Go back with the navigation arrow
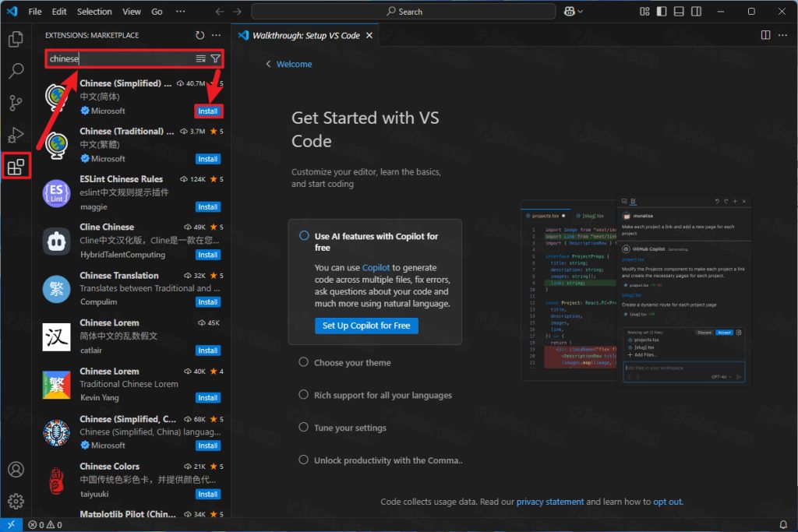Viewport: 798px width, 532px height. pos(219,12)
